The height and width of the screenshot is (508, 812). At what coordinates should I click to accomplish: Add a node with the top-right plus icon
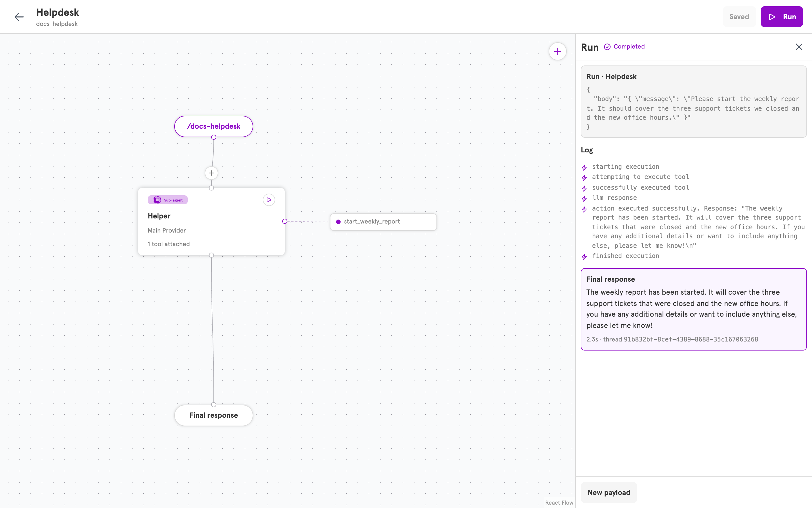pyautogui.click(x=558, y=51)
